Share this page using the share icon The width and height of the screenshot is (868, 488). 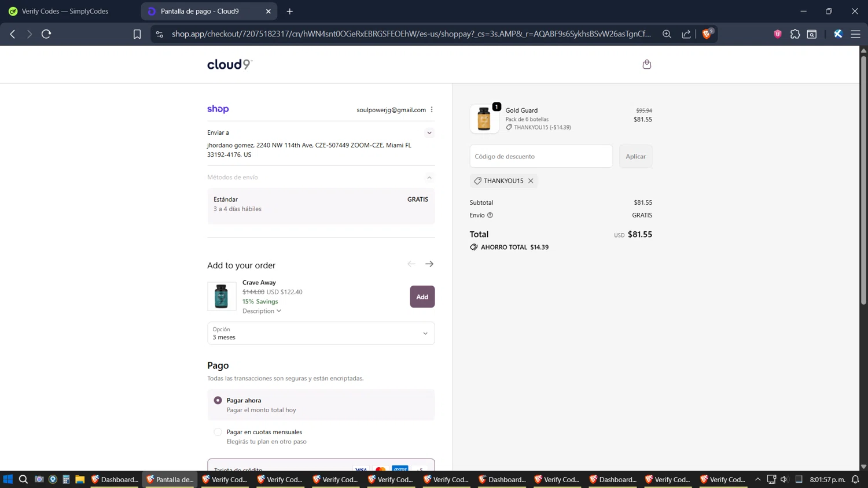(686, 34)
